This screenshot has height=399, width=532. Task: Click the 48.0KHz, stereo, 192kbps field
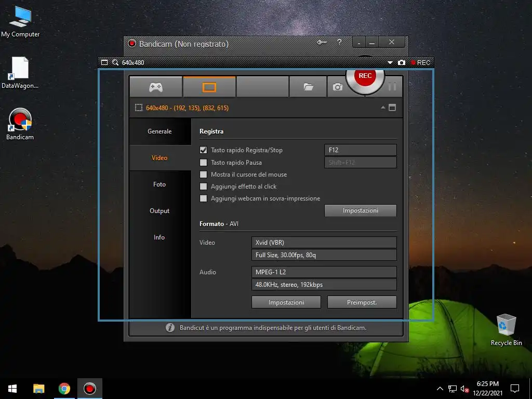coord(324,284)
